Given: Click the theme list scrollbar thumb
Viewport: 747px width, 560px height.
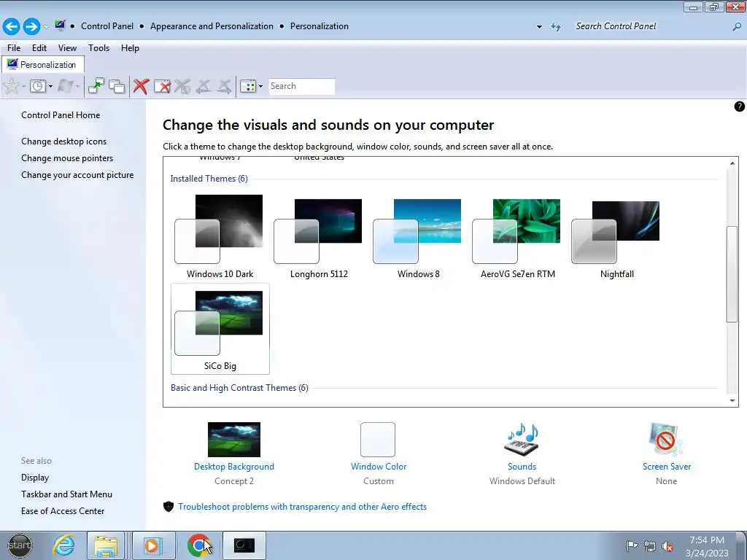Looking at the screenshot, I should (x=732, y=274).
